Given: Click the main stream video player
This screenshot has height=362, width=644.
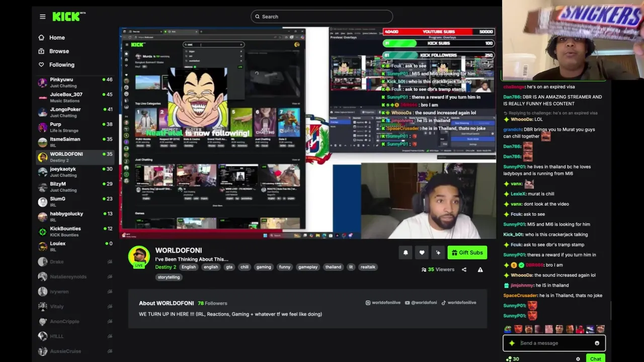Looking at the screenshot, I should 308,133.
